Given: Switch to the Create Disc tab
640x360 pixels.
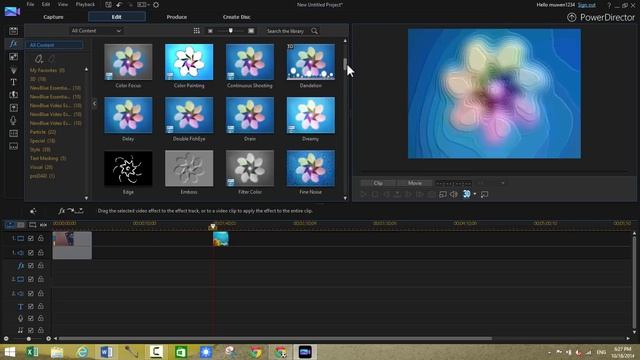Looking at the screenshot, I should coord(236,17).
